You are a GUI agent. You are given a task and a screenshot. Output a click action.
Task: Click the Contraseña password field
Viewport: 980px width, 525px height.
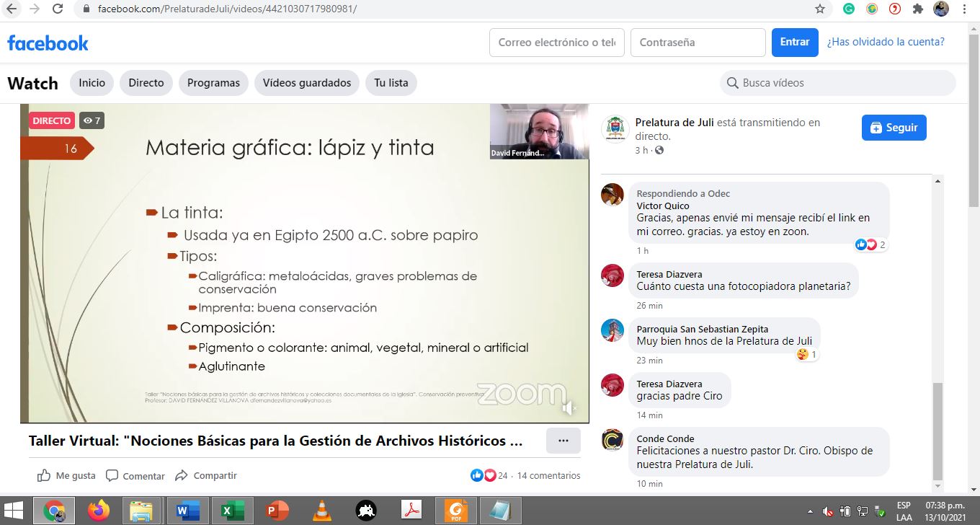tap(698, 43)
